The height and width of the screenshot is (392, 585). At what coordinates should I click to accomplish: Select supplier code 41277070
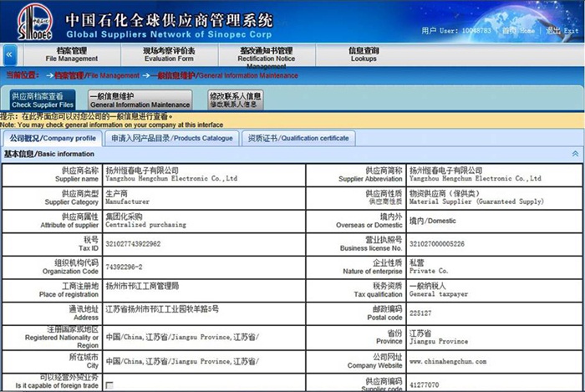click(x=425, y=385)
